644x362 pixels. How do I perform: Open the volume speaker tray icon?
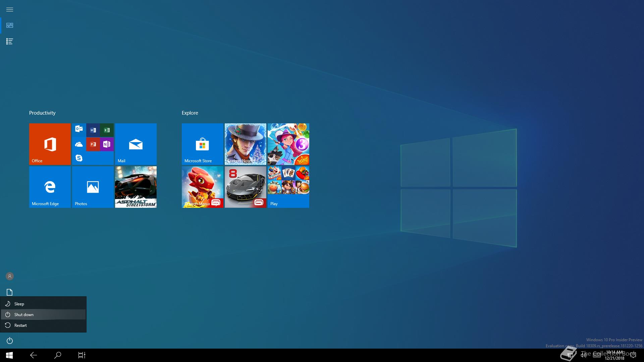point(584,355)
